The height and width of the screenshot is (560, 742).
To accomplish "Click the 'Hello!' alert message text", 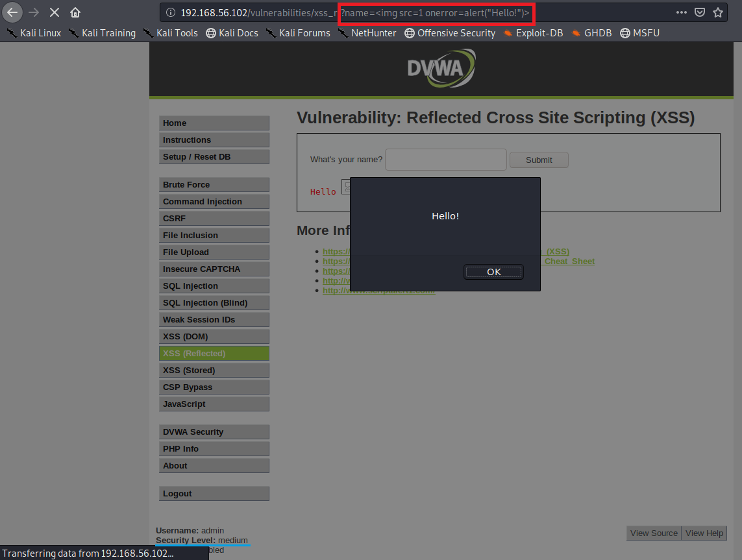I will 445,216.
